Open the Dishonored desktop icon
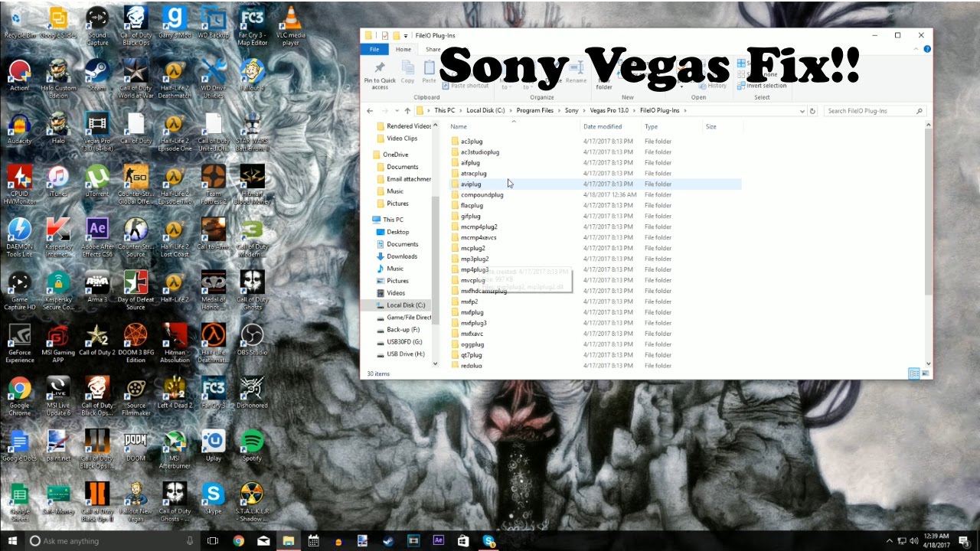This screenshot has width=980, height=551. (252, 393)
